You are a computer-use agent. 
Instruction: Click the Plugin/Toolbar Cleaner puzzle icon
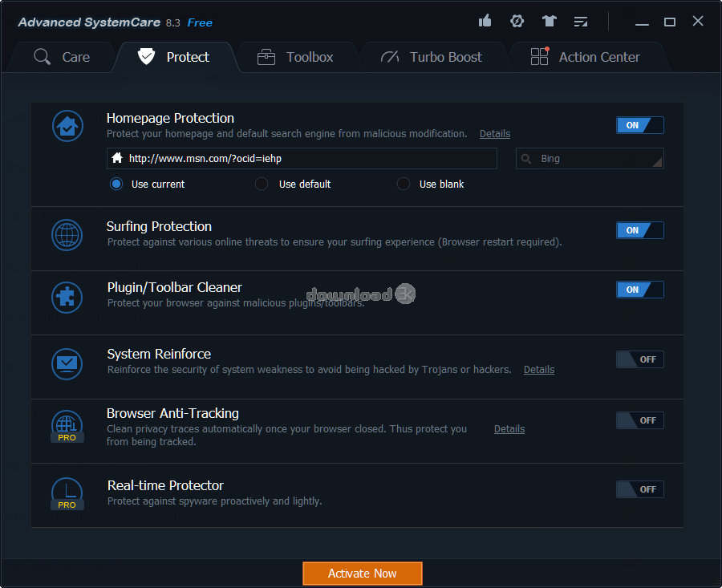pyautogui.click(x=67, y=297)
